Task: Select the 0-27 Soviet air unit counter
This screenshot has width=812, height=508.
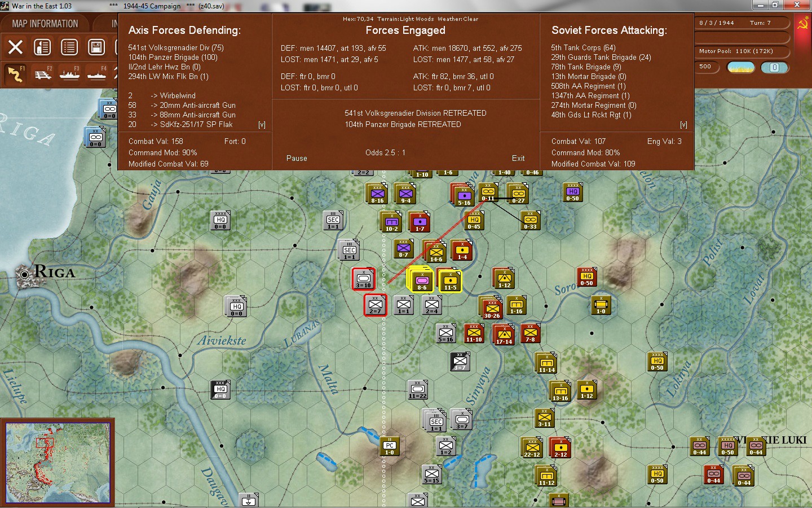Action: [518, 194]
